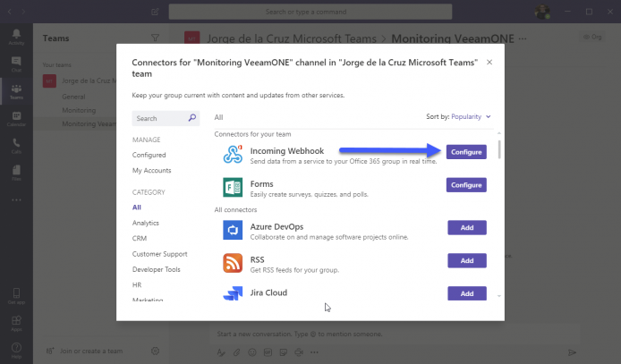Click the Teams filter funnel icon
621x364 pixels.
pos(156,38)
